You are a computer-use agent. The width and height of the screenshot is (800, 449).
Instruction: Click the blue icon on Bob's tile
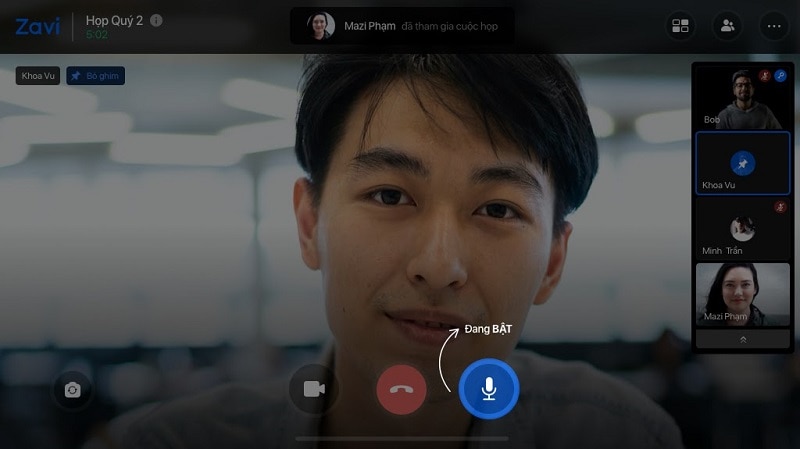coord(780,76)
